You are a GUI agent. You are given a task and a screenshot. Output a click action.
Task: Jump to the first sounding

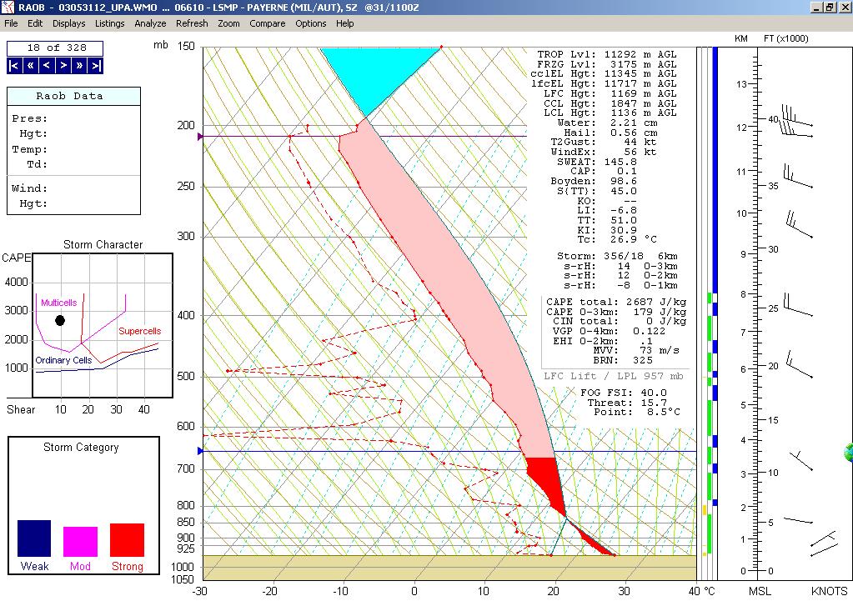click(x=14, y=66)
